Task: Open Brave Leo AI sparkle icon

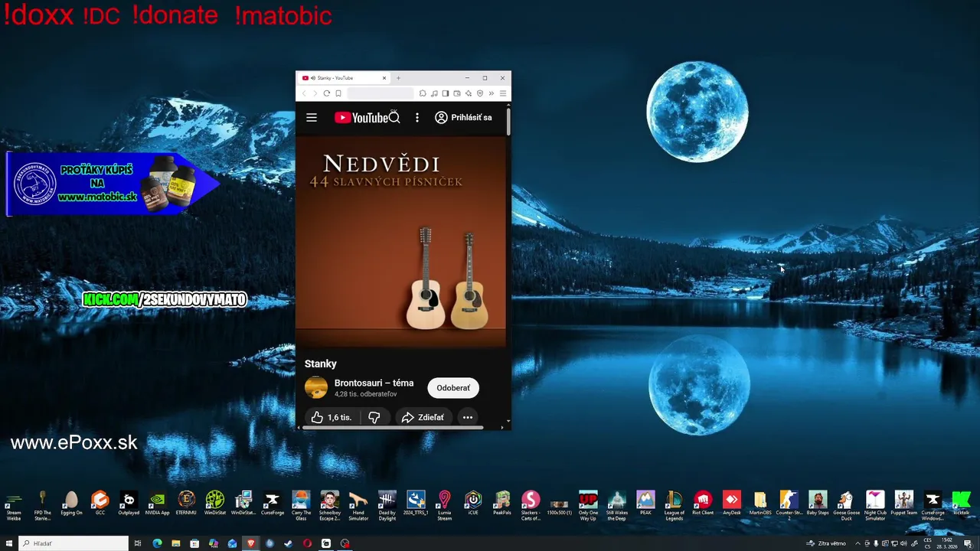Action: tap(469, 93)
